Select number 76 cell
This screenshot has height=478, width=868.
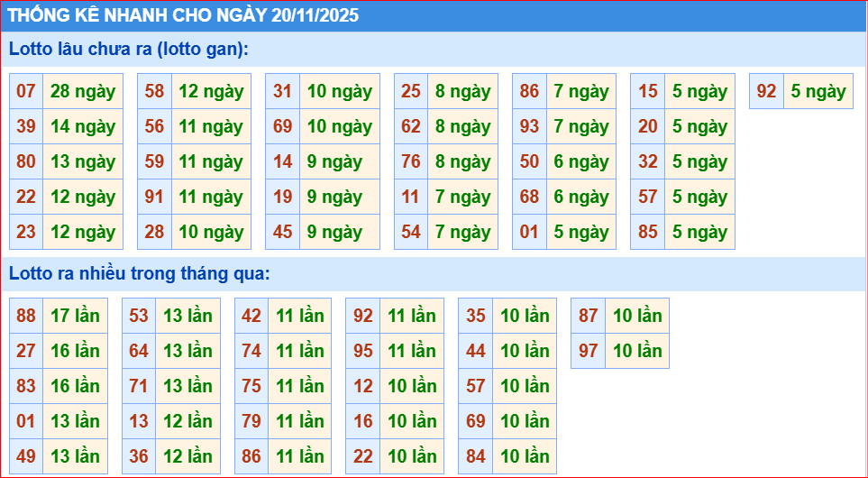(411, 161)
